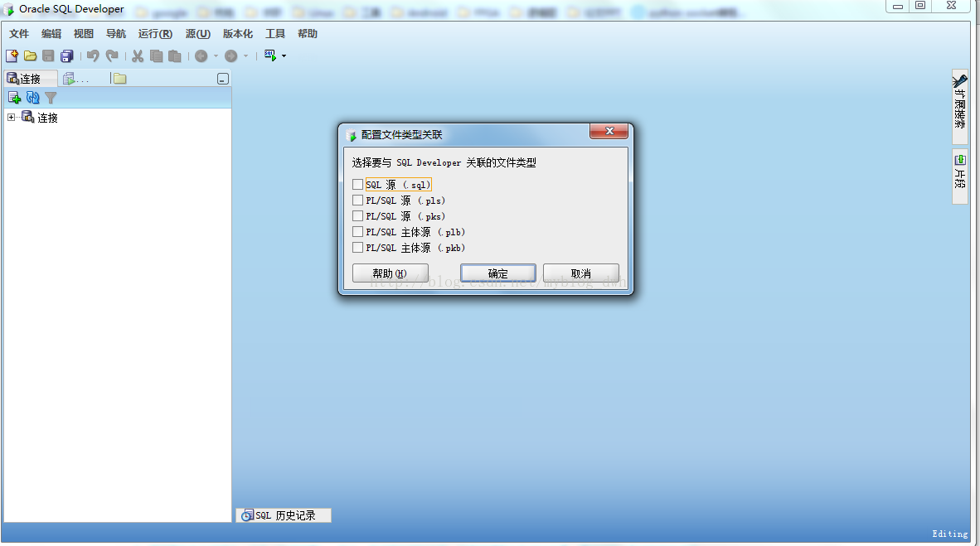Select the 连接 tree item label

coord(47,118)
